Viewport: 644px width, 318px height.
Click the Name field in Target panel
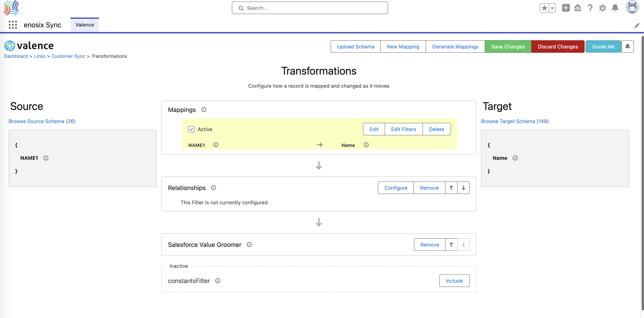point(500,158)
